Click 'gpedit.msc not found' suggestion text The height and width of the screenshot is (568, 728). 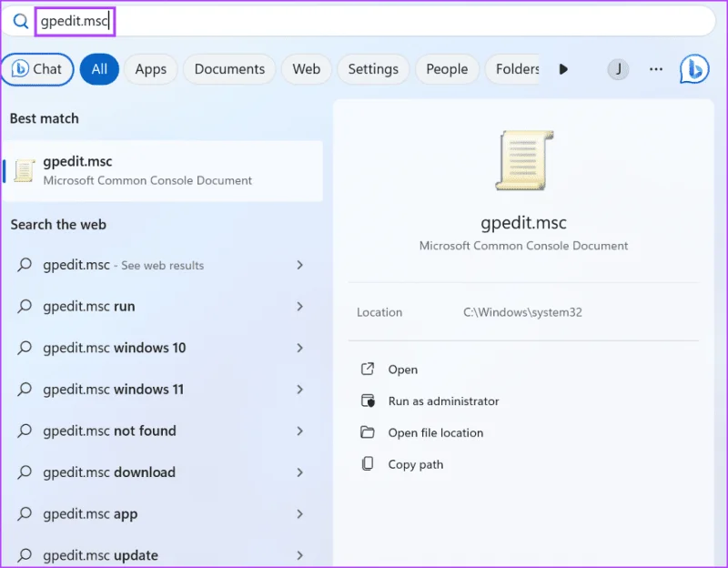(109, 431)
